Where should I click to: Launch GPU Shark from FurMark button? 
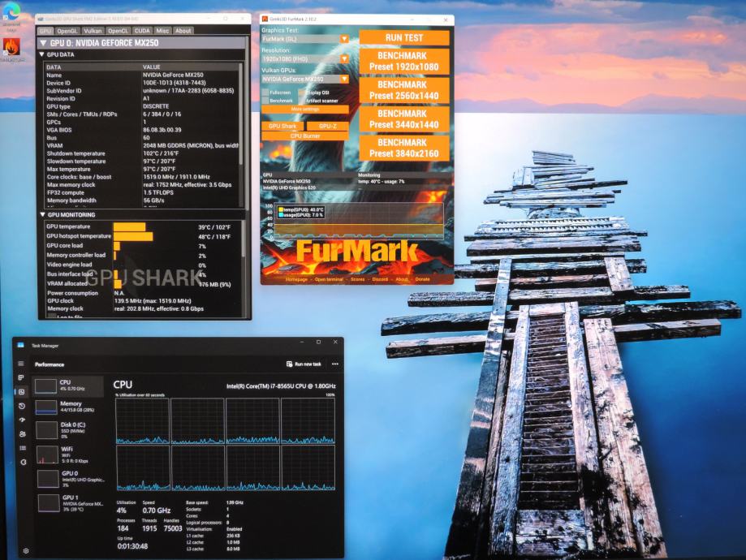282,126
